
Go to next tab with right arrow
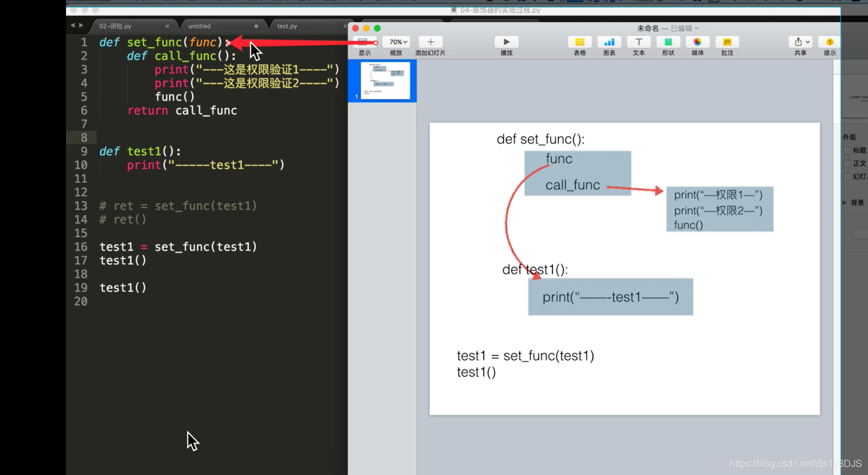(x=81, y=25)
